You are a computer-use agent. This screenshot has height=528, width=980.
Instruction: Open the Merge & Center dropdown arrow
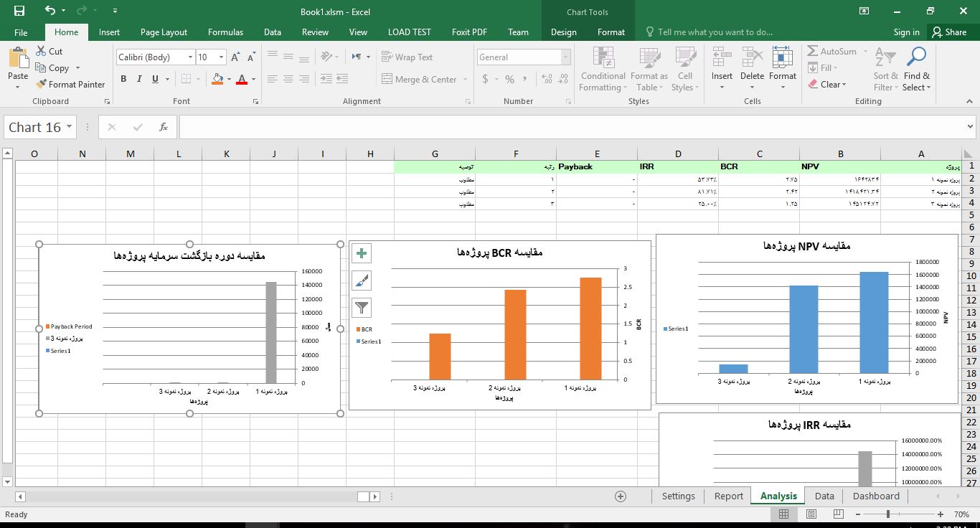point(466,80)
